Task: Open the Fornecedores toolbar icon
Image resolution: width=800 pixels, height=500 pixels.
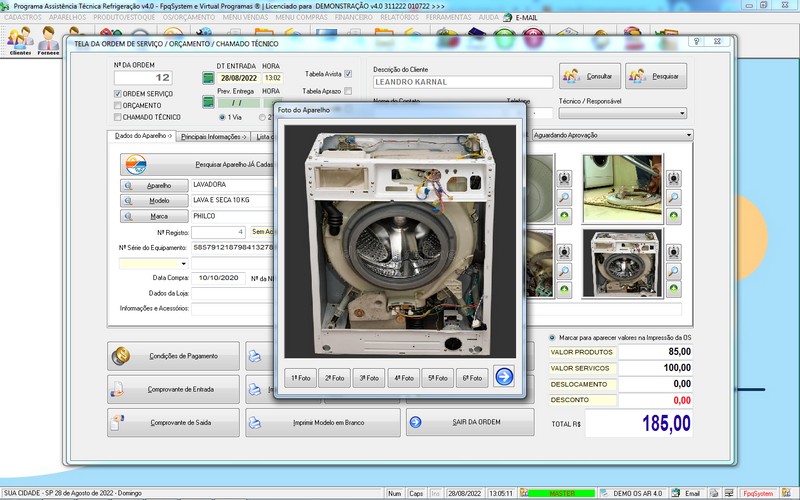Action: pos(48,40)
